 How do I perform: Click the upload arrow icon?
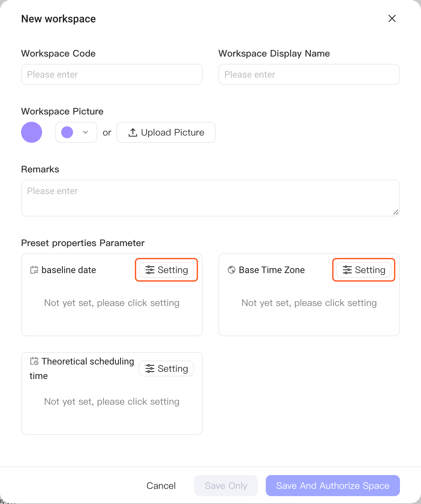[x=133, y=132]
